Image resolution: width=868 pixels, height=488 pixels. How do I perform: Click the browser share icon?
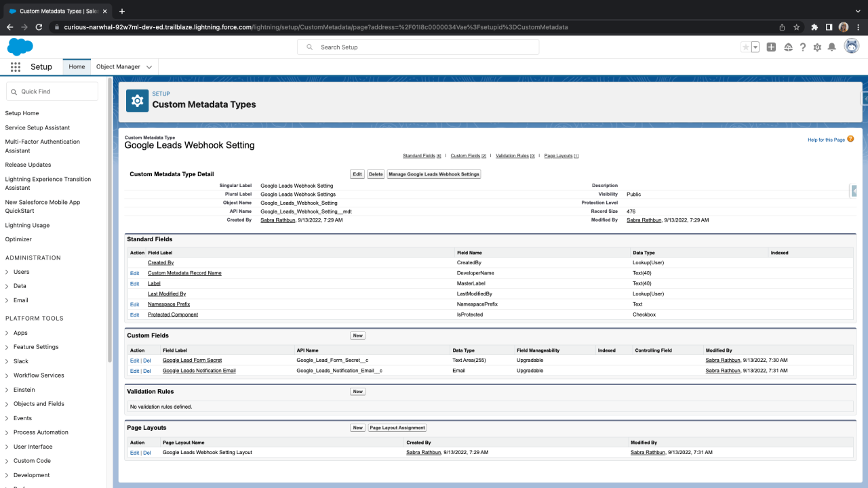coord(782,27)
